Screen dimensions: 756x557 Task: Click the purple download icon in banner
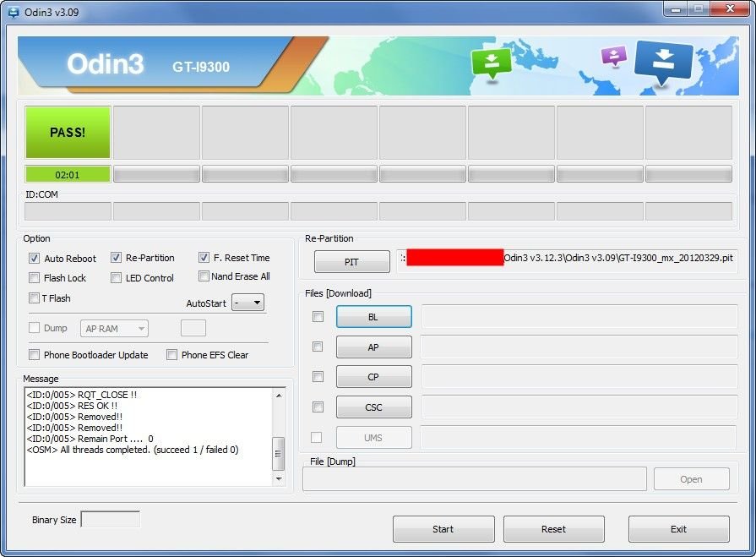tap(614, 56)
